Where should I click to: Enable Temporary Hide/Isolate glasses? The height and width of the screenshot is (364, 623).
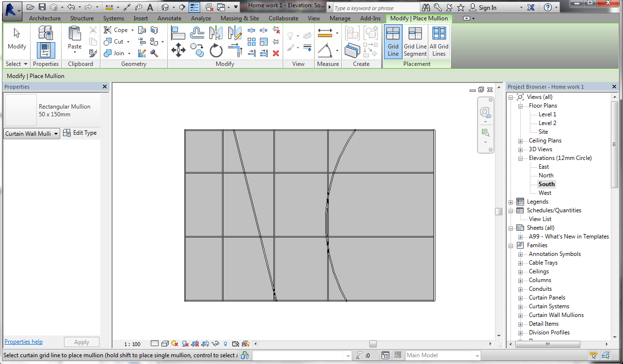coord(215,344)
